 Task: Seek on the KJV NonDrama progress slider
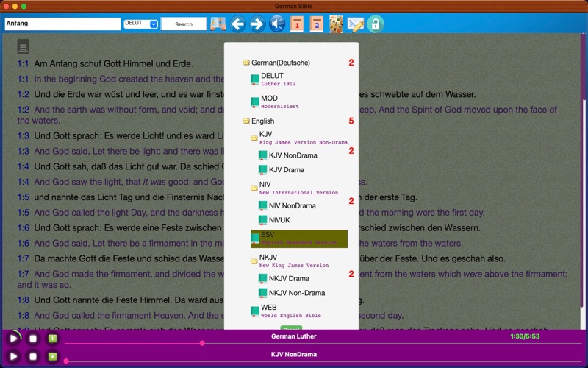click(323, 361)
